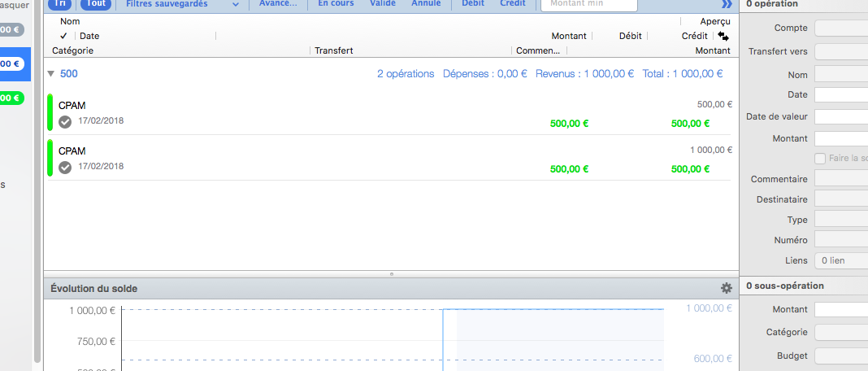Click the transfer arrows column icon
The height and width of the screenshot is (371, 868).
point(723,36)
